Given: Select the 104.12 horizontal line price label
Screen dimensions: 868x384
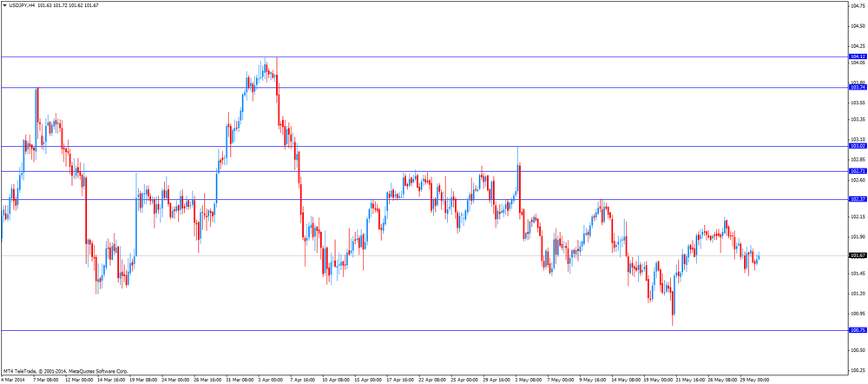Looking at the screenshot, I should (x=858, y=56).
